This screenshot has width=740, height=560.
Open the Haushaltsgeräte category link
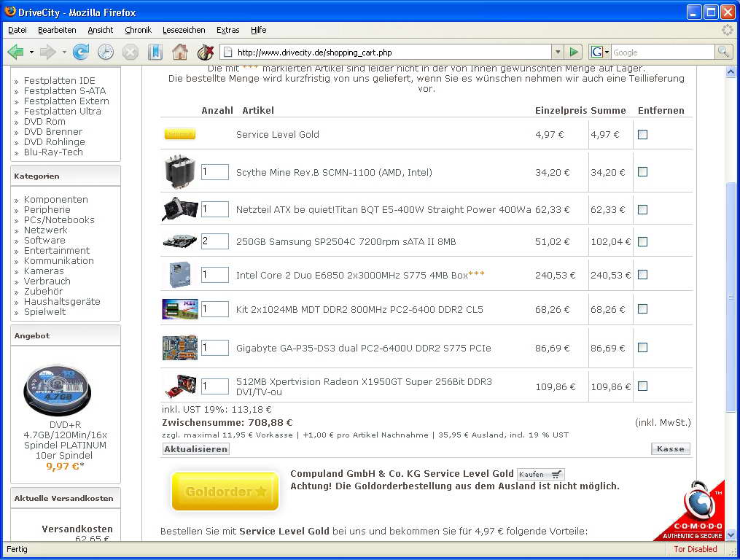[62, 301]
